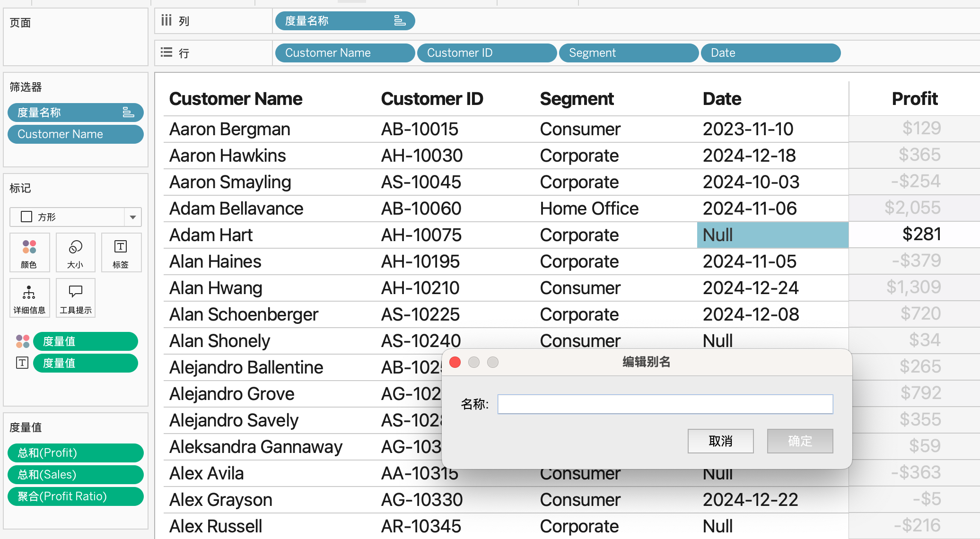Click the 度量名称 filter pill

pyautogui.click(x=75, y=113)
